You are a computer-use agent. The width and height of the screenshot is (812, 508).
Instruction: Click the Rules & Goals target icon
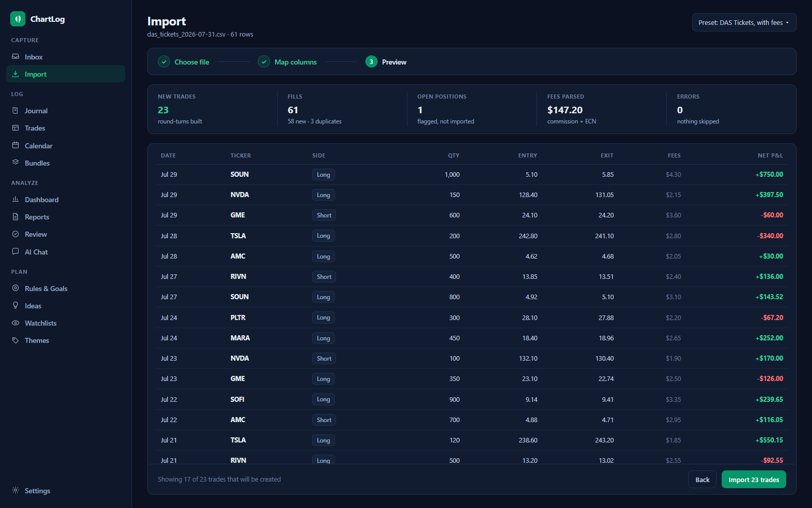tap(16, 288)
